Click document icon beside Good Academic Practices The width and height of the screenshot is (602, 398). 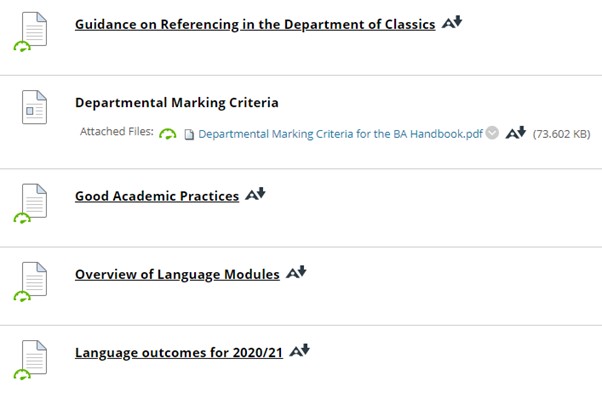35,200
